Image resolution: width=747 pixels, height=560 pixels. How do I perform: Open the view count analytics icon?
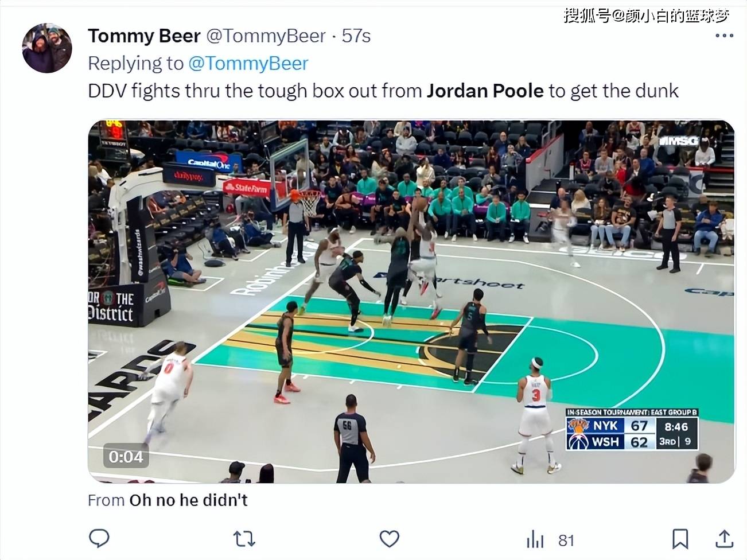535,539
